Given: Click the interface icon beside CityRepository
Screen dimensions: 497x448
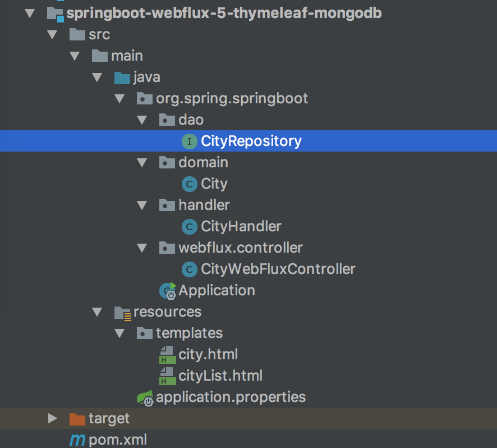Looking at the screenshot, I should pos(190,141).
